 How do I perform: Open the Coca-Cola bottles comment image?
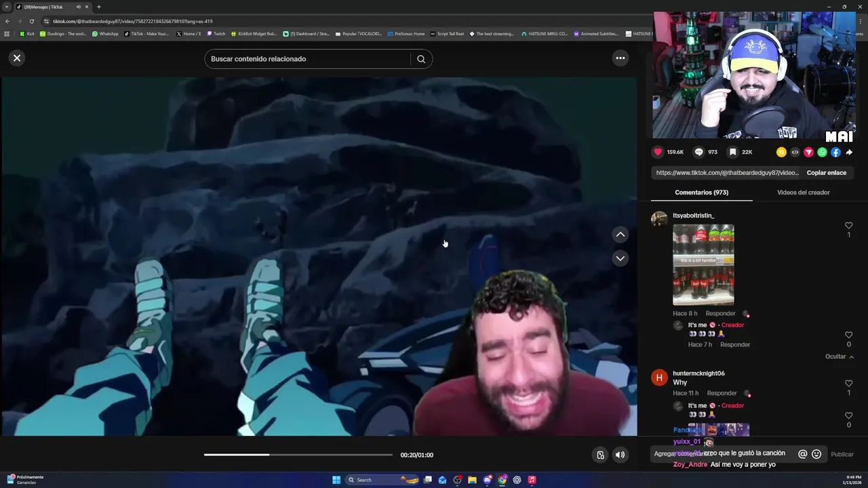703,265
